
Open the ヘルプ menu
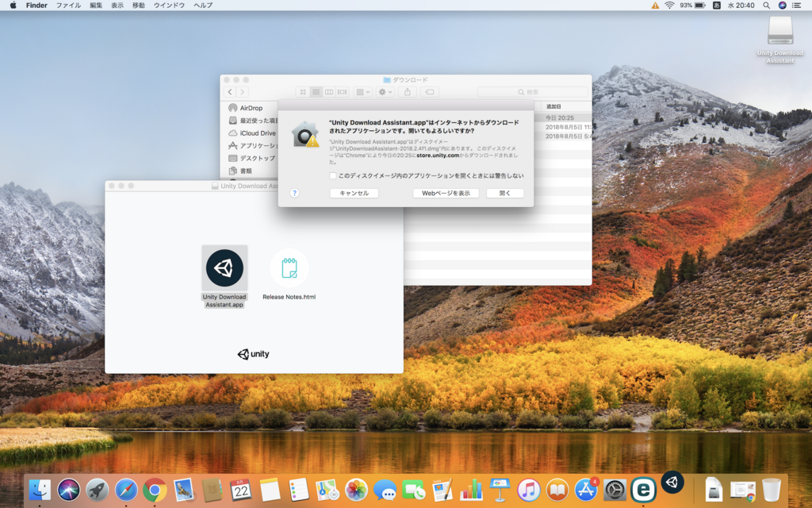[x=203, y=6]
